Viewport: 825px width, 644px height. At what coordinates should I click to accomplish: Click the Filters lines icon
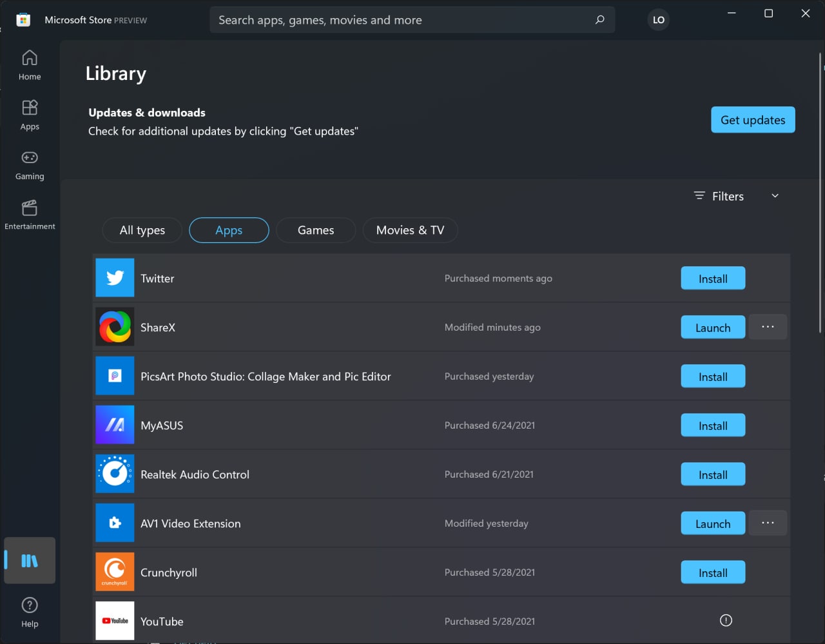699,195
